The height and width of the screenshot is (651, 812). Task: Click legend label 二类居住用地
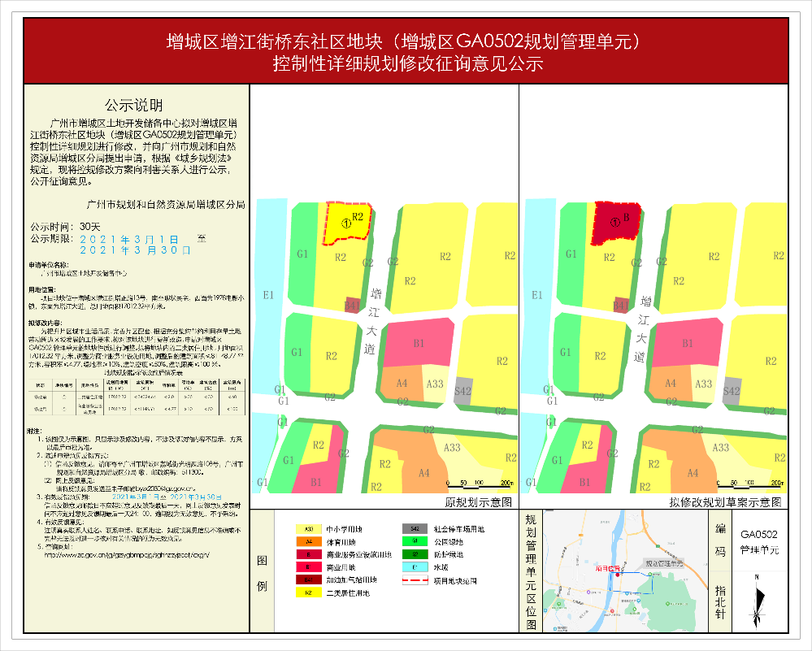click(x=348, y=593)
